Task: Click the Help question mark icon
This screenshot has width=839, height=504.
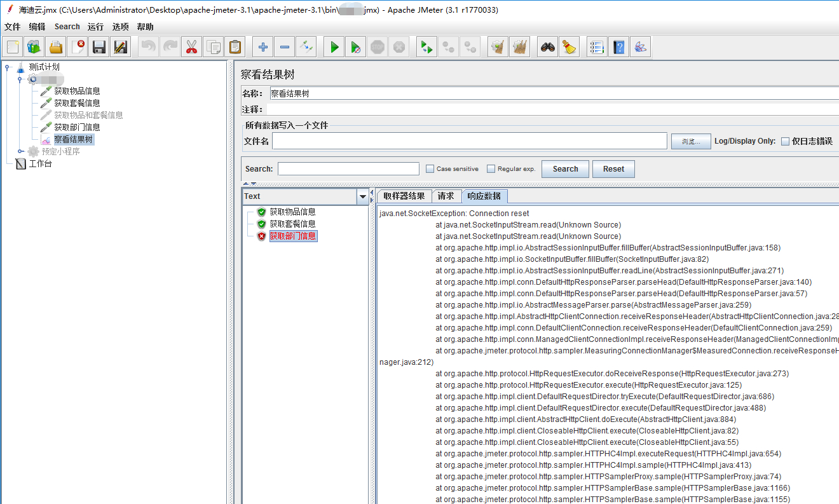Action: [618, 47]
